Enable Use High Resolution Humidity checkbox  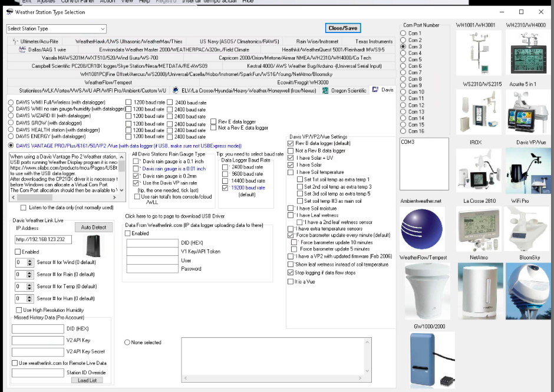pos(19,310)
